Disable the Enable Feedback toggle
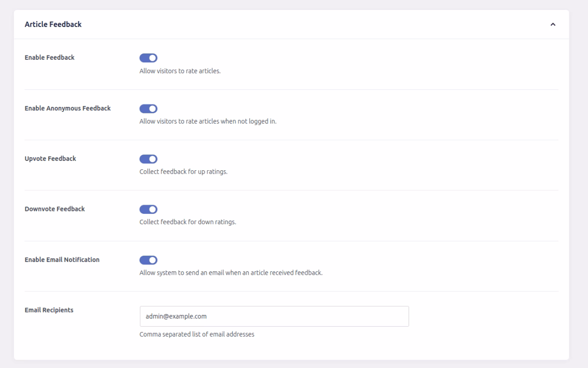588x368 pixels. click(x=148, y=57)
